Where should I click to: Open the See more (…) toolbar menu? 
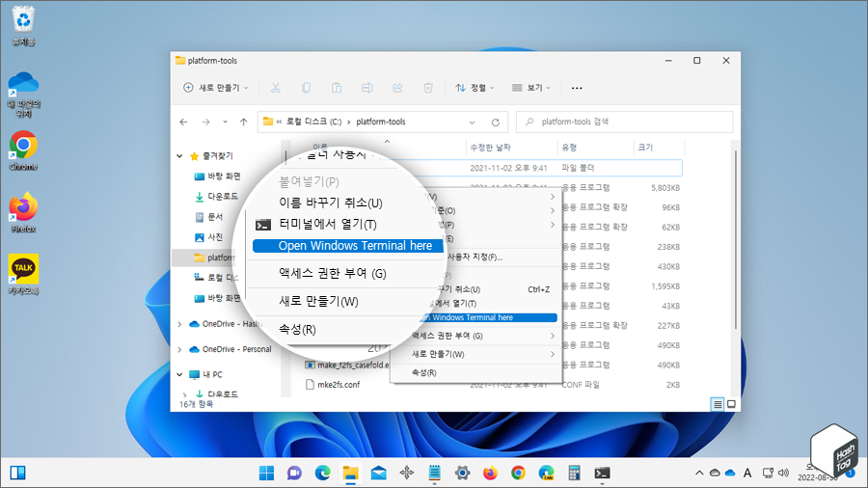tap(577, 88)
